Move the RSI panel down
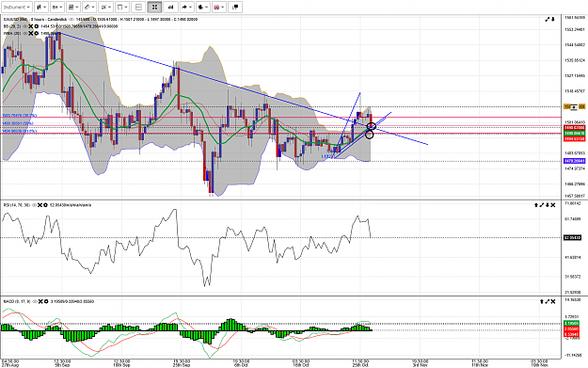This screenshot has width=588, height=368. pos(548,205)
